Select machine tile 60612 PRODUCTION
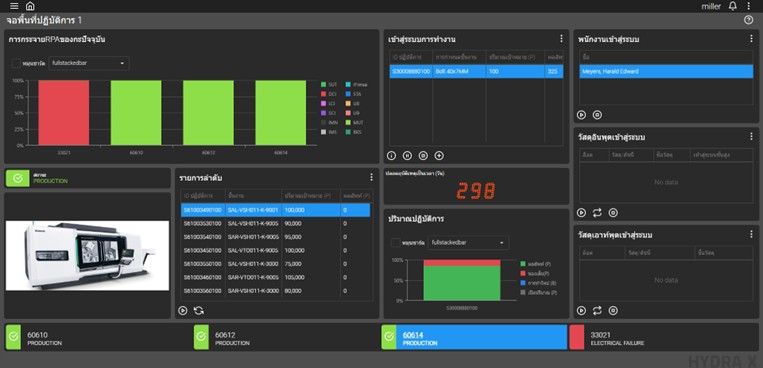This screenshot has width=763, height=368. [286, 337]
